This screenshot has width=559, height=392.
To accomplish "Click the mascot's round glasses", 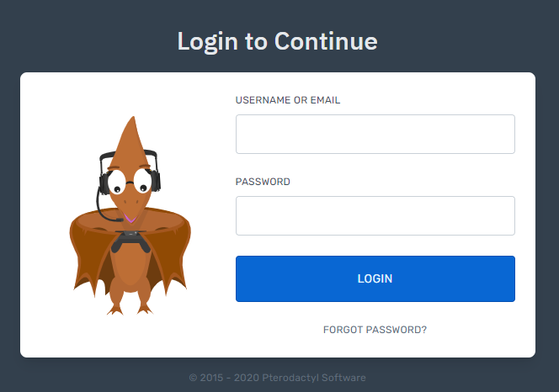I will 130,183.
